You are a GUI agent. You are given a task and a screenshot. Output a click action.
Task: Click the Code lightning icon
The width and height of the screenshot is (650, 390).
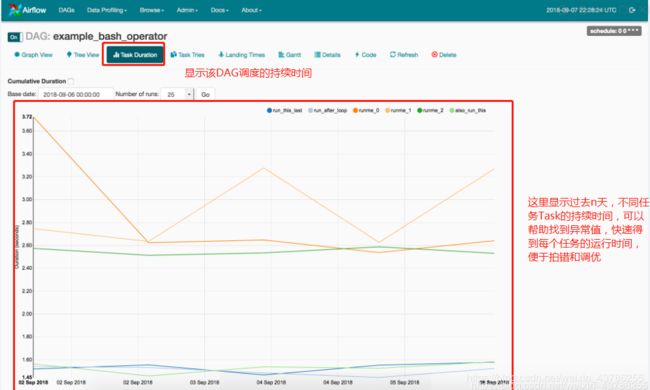[357, 54]
